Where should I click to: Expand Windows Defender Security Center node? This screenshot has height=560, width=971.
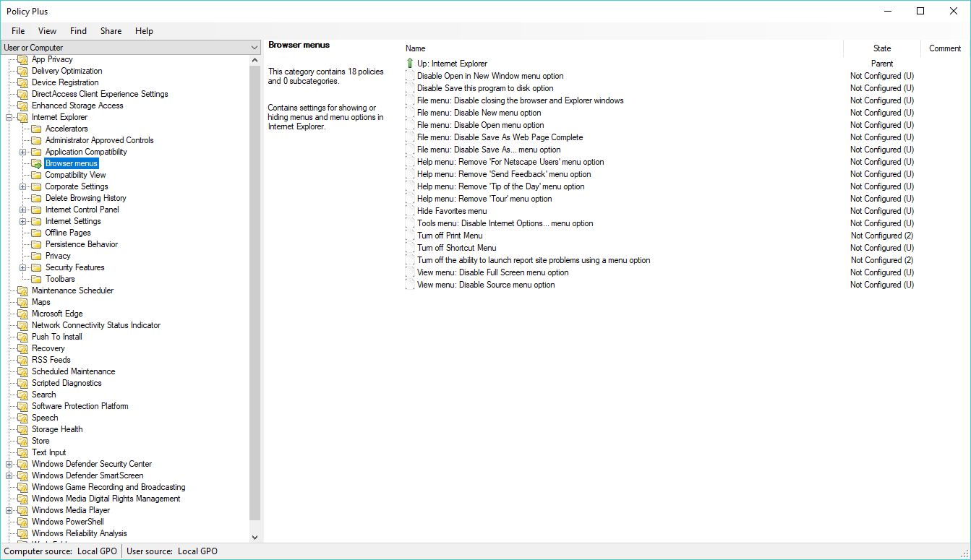click(x=9, y=464)
